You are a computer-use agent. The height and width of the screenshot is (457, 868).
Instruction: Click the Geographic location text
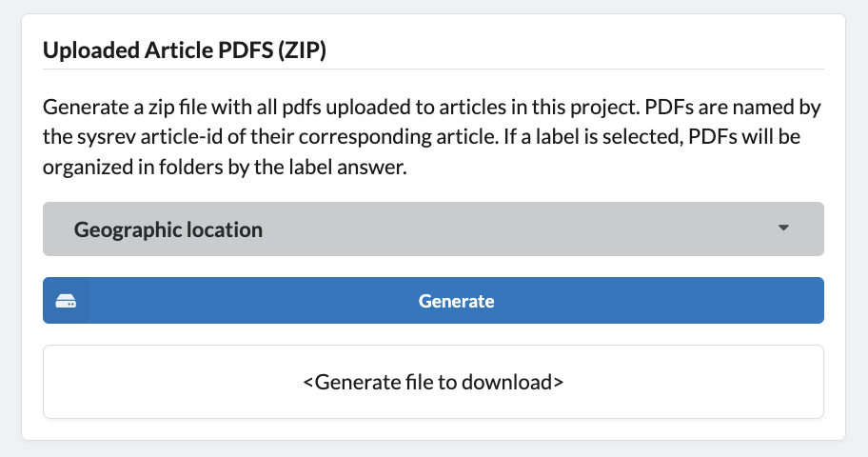[168, 229]
